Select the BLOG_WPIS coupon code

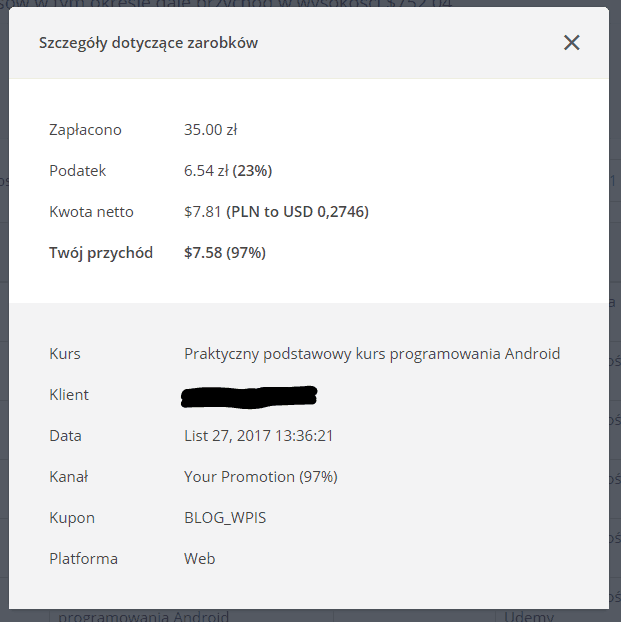click(x=225, y=518)
